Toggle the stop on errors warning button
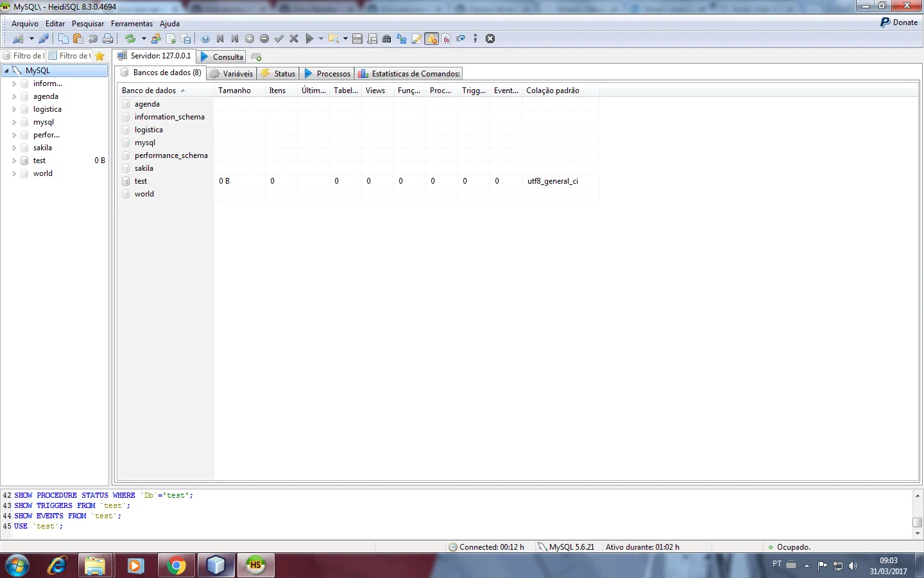924x578 pixels. tap(432, 39)
